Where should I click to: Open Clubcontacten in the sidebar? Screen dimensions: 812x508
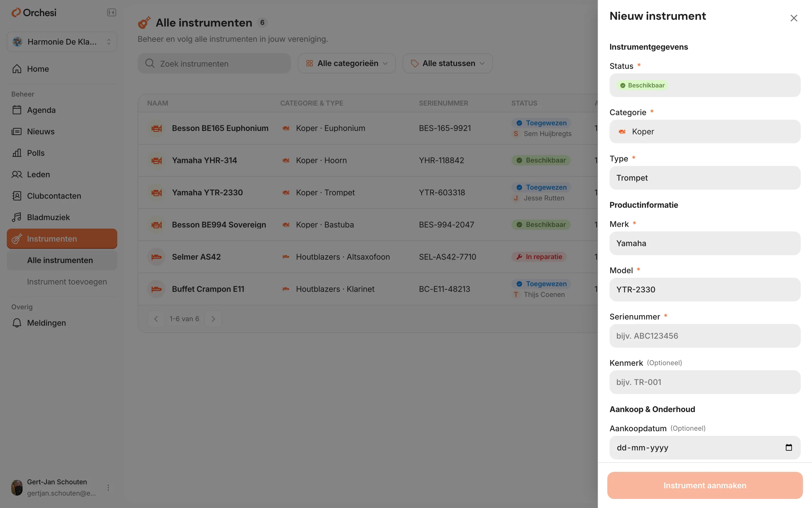tap(62, 196)
